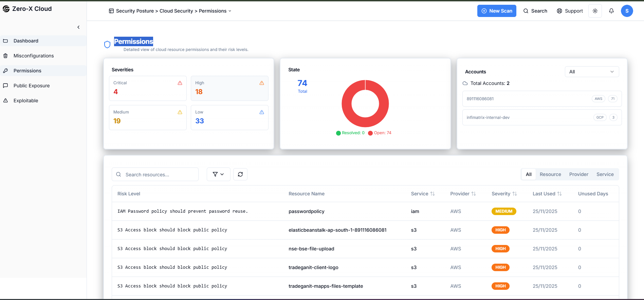Open the filter funnel dropdown
The height and width of the screenshot is (300, 644).
(x=218, y=174)
